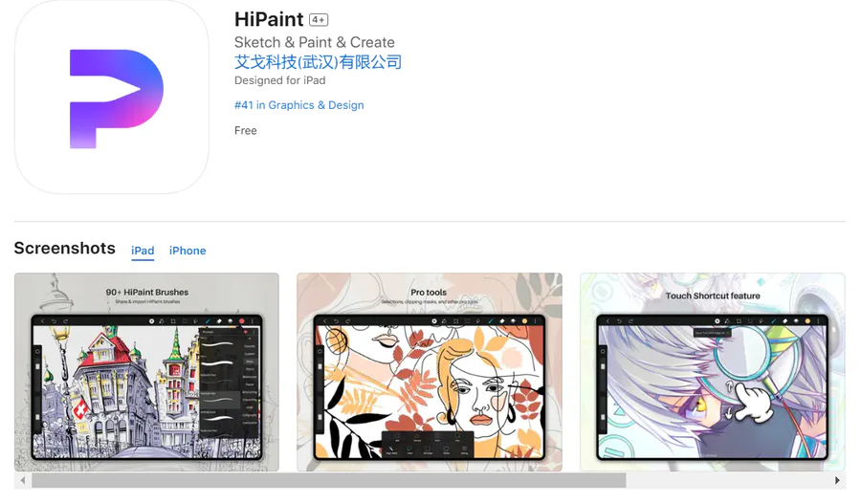Viewport: 861px width, 504px height.
Task: Click the blue brush icon in Brushes screenshot
Action: coord(208,321)
